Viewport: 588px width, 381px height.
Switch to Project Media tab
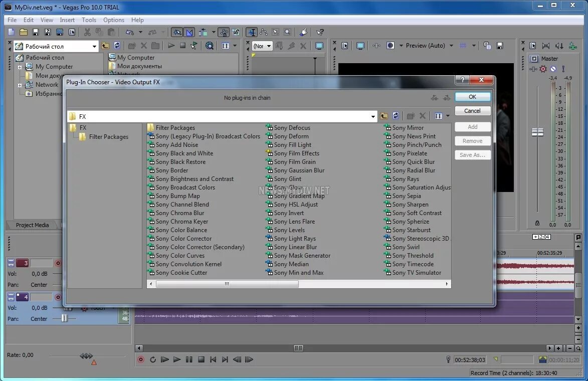pyautogui.click(x=32, y=225)
